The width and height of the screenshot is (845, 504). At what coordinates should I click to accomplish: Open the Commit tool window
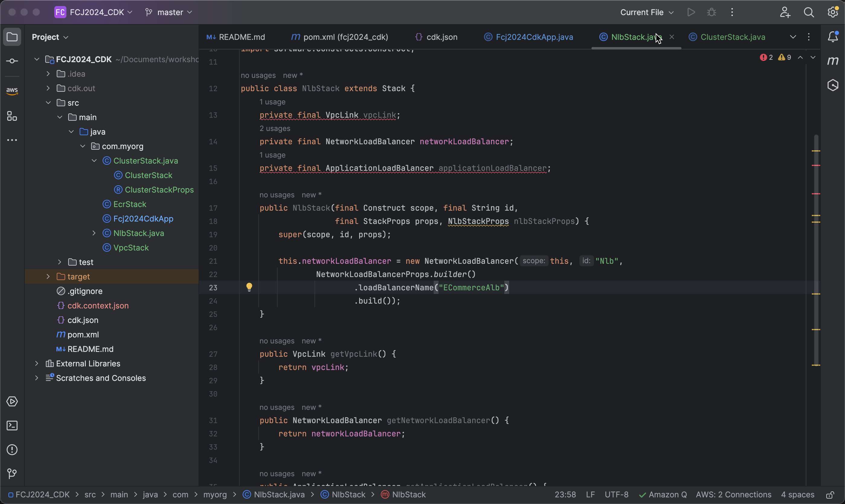coord(12,61)
